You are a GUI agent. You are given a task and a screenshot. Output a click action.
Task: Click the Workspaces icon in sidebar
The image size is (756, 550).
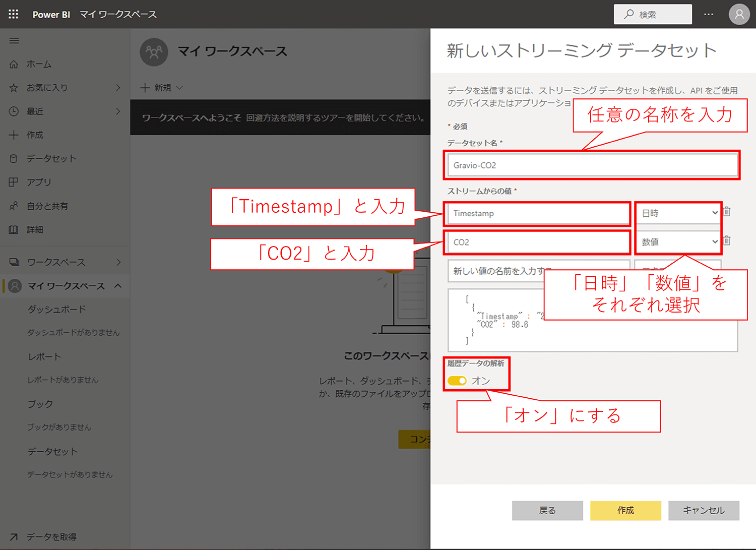14,262
